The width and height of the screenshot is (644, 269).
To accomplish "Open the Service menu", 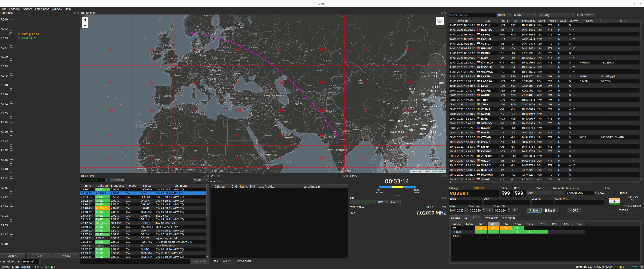I will tap(27, 9).
